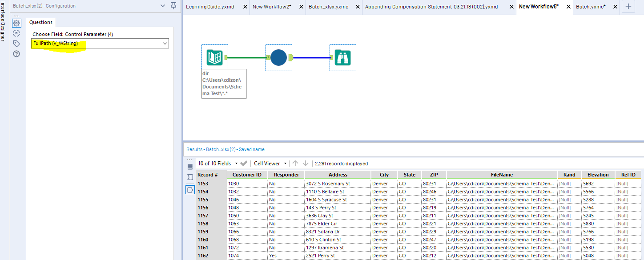Select the Questions tab in configuration
This screenshot has width=644, height=260.
40,22
